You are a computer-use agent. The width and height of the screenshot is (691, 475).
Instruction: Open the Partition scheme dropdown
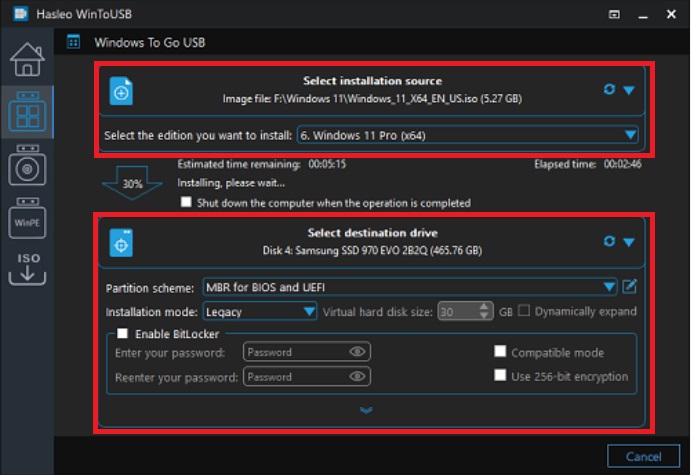pos(409,287)
